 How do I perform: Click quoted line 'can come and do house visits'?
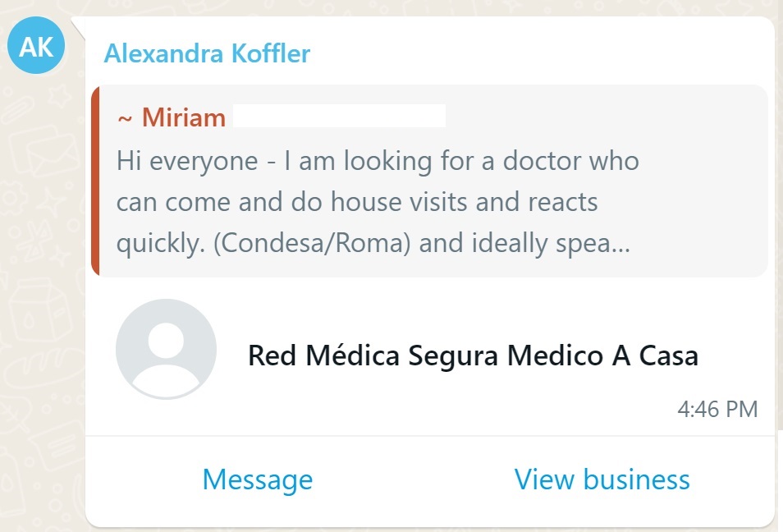point(357,202)
